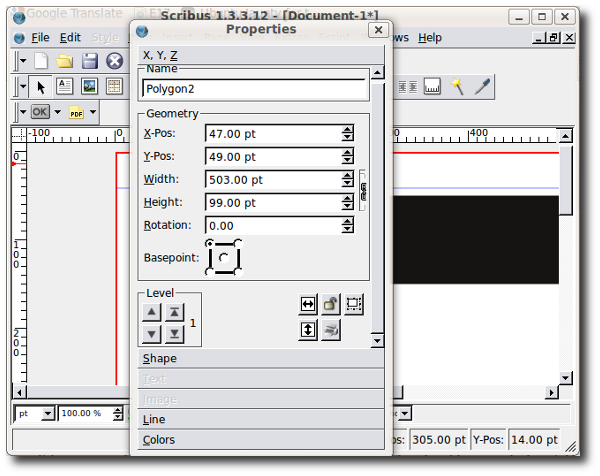Close the Properties dialog
The image size is (600, 476).
378,30
